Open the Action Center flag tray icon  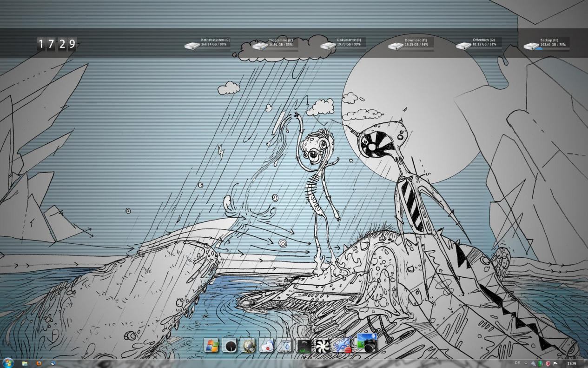555,364
